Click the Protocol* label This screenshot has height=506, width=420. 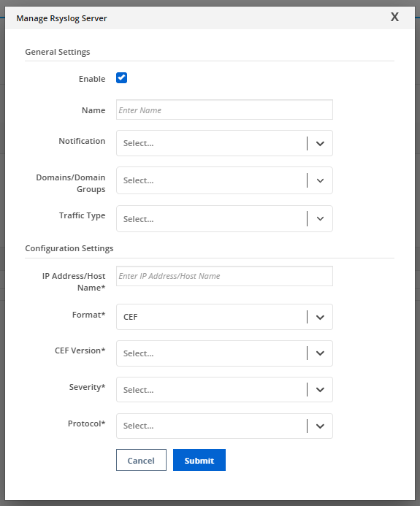click(x=86, y=423)
